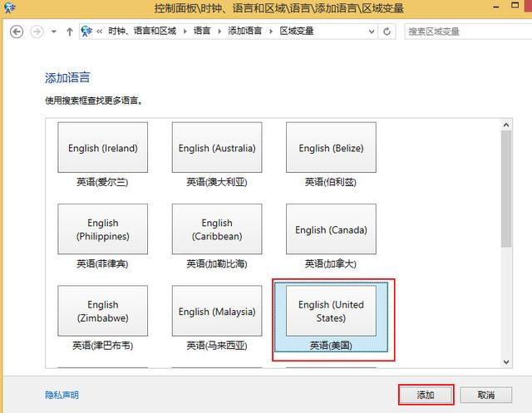This screenshot has width=532, height=413.
Task: Select English (Caribbean) tile
Action: tap(217, 229)
